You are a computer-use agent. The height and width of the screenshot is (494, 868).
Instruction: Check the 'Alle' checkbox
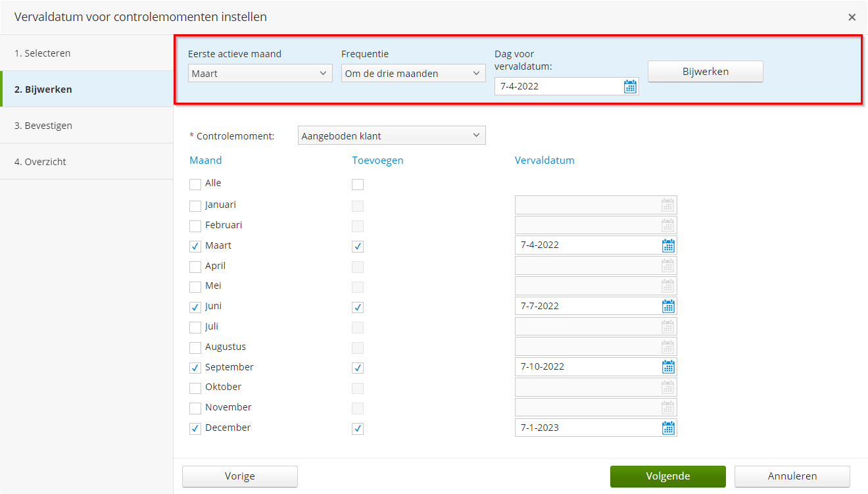(195, 184)
